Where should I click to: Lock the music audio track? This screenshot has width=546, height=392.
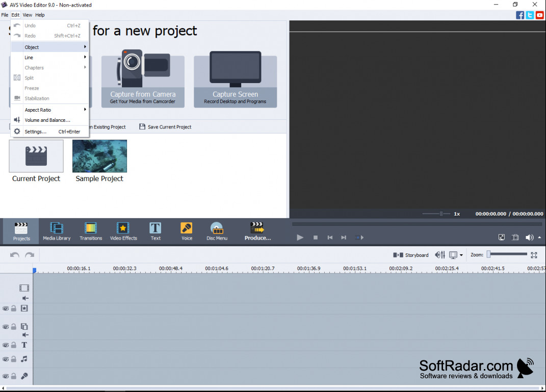[x=14, y=359]
